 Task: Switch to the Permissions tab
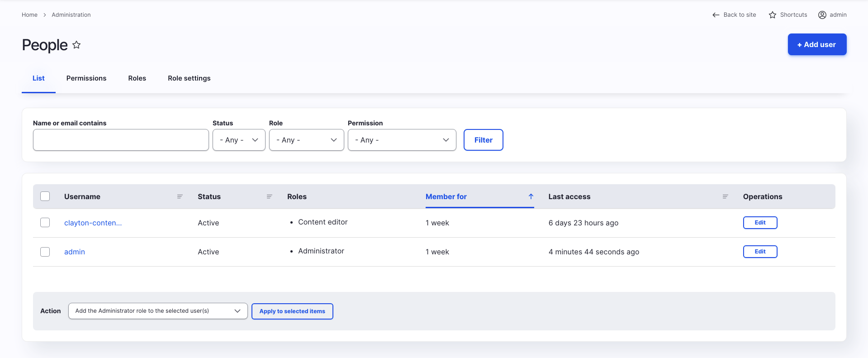pyautogui.click(x=86, y=78)
